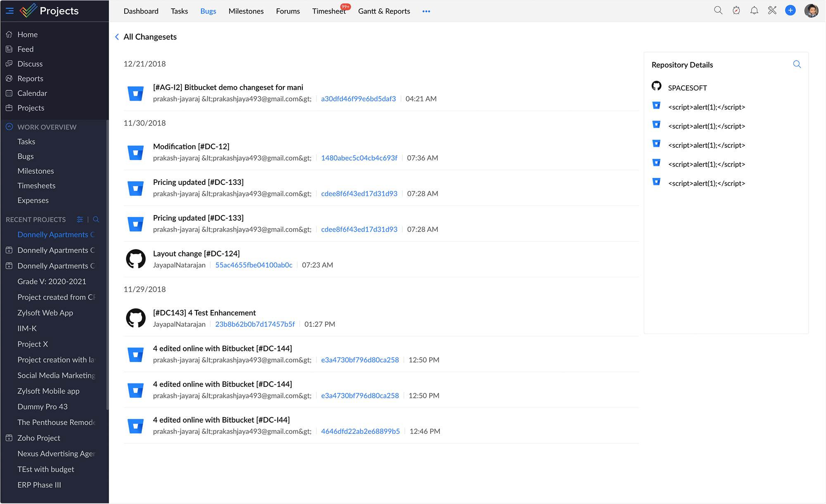Open the Gantt & Reports tab
The height and width of the screenshot is (504, 826).
384,11
